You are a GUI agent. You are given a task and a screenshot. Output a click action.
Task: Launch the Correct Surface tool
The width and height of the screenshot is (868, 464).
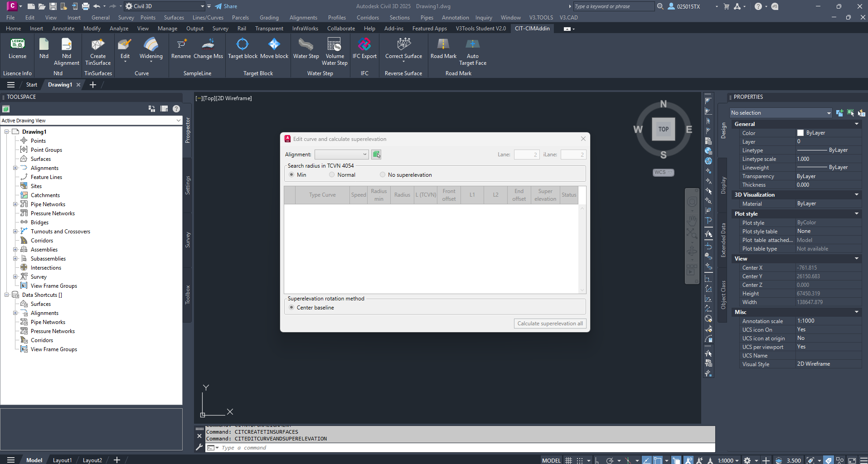coord(403,44)
